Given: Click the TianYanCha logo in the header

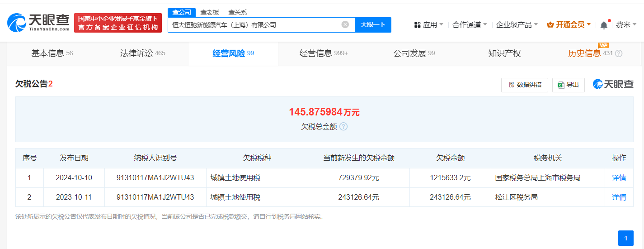Looking at the screenshot, I should [x=38, y=23].
